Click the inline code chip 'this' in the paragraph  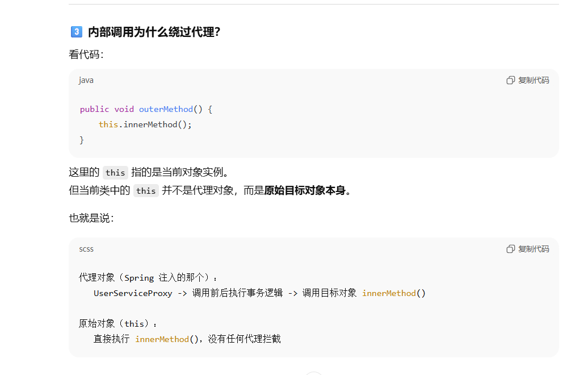click(x=115, y=172)
